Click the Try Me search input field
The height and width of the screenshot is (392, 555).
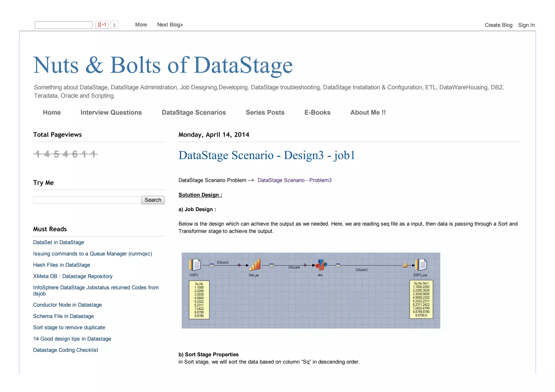pos(86,200)
